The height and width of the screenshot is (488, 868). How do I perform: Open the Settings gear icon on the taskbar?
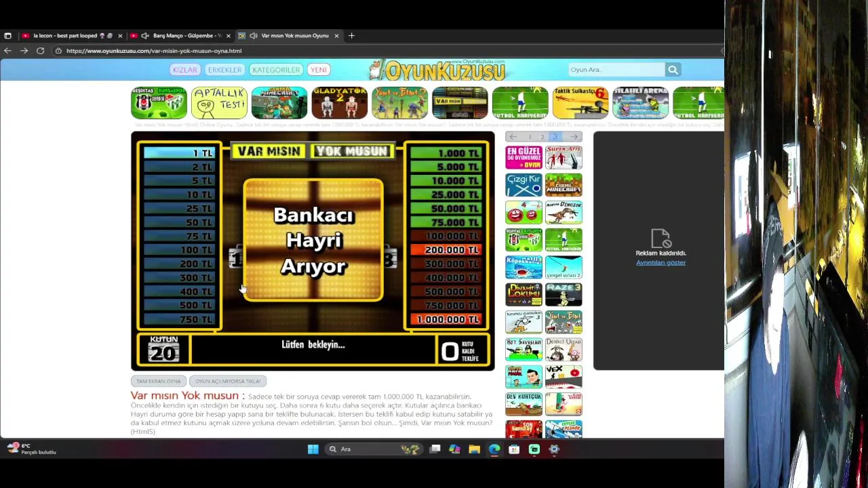tap(554, 449)
